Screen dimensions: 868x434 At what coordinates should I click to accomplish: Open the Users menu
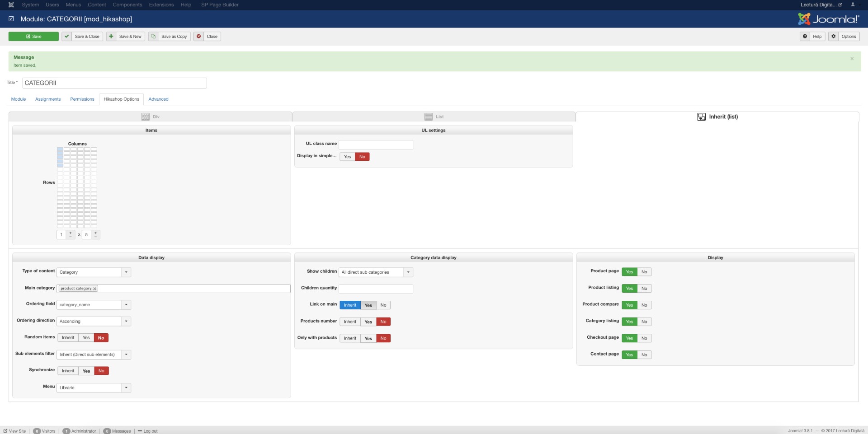(52, 5)
